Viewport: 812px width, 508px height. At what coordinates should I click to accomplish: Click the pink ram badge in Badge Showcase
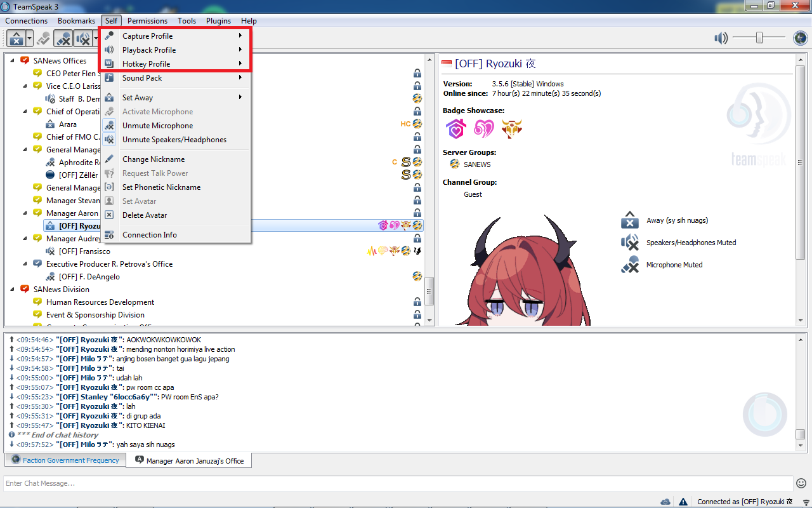484,129
